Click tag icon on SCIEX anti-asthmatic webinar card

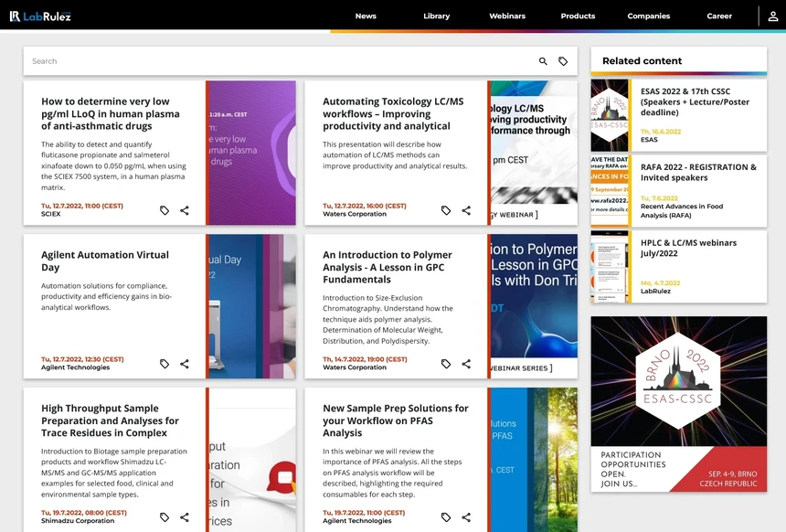point(165,210)
